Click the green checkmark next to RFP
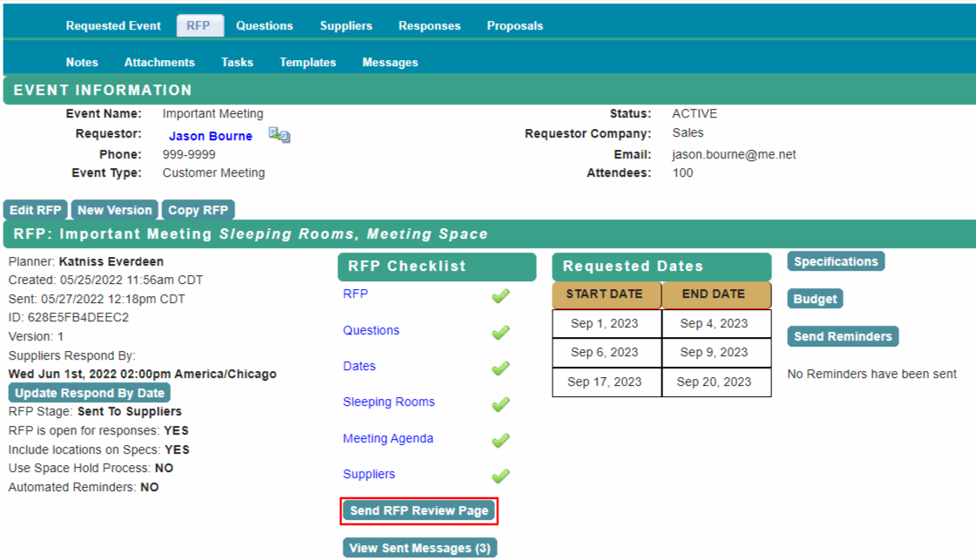Image resolution: width=976 pixels, height=560 pixels. (x=500, y=296)
